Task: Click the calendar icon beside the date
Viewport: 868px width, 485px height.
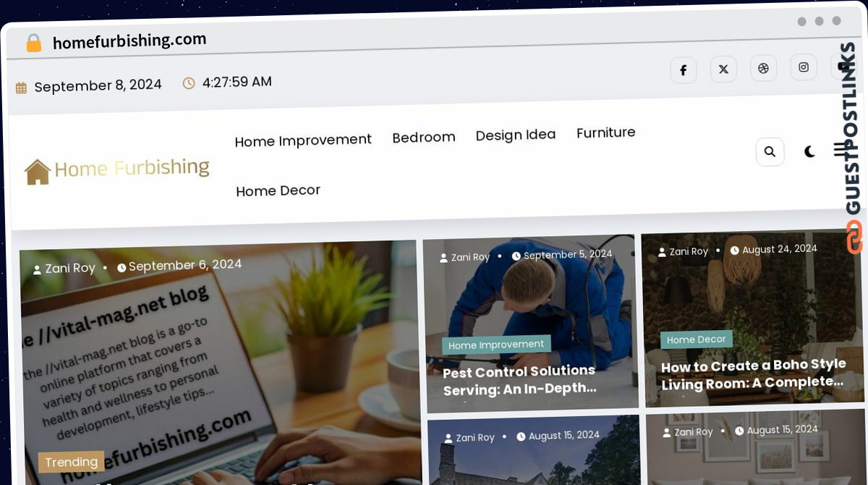Action: [x=21, y=88]
